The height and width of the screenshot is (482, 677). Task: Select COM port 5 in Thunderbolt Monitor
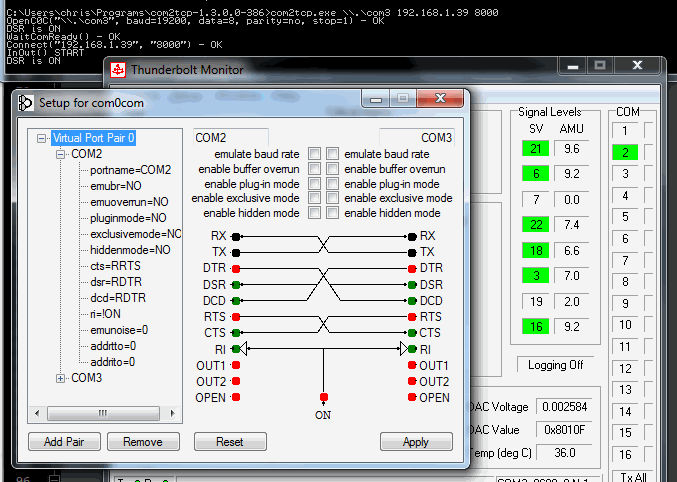coord(625,217)
